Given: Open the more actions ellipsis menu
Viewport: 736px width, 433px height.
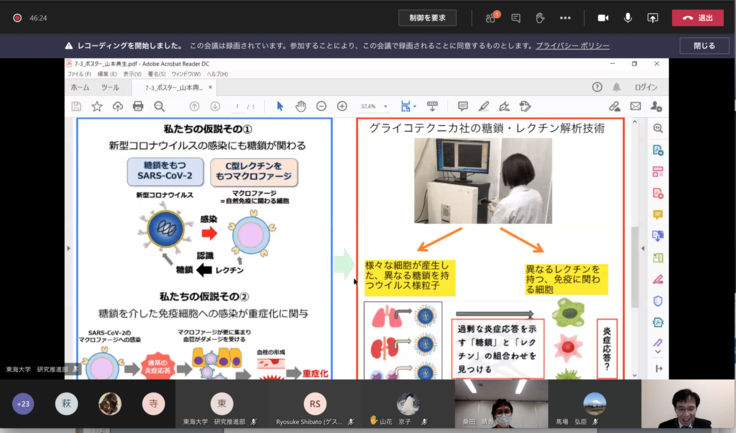Looking at the screenshot, I should point(566,18).
